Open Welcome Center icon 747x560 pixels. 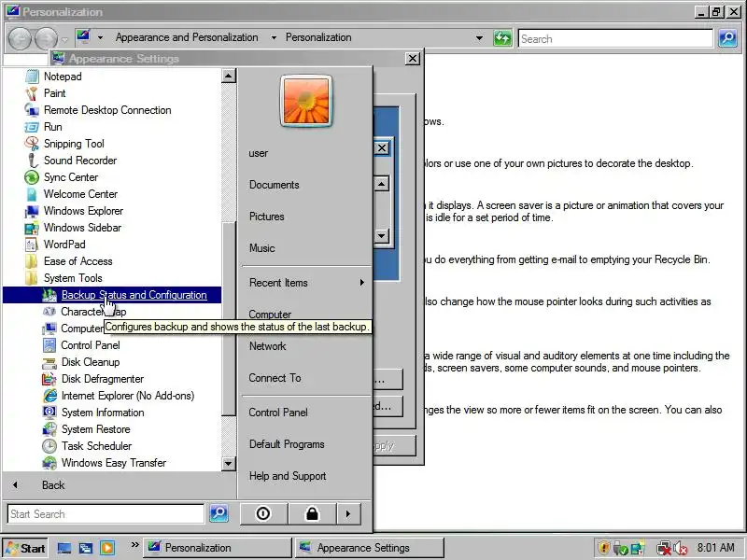tap(32, 194)
